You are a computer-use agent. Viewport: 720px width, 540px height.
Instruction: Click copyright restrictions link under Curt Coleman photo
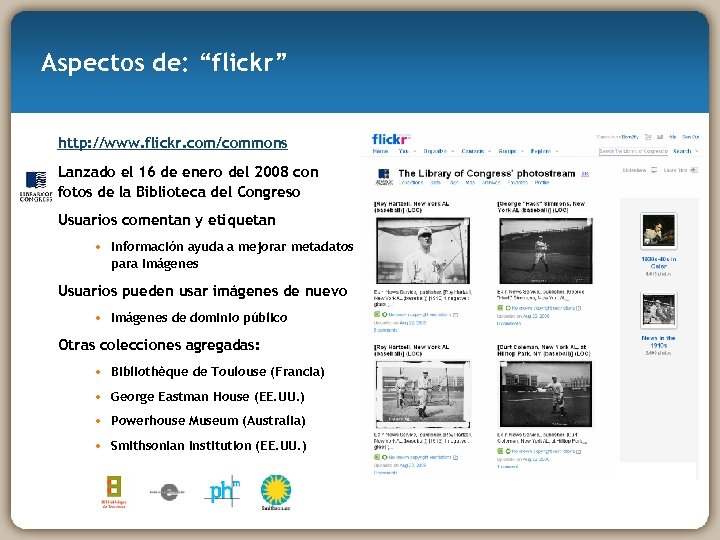[543, 451]
